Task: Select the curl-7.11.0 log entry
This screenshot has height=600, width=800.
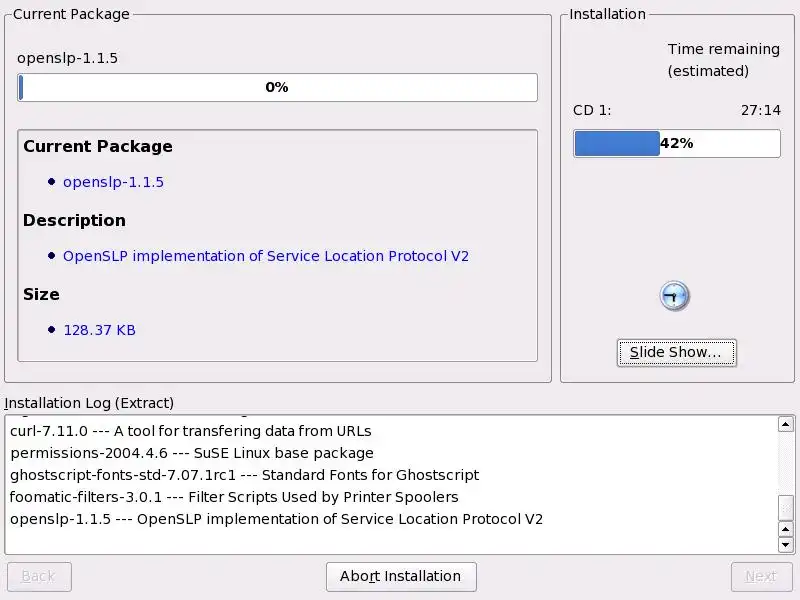Action: click(x=190, y=431)
